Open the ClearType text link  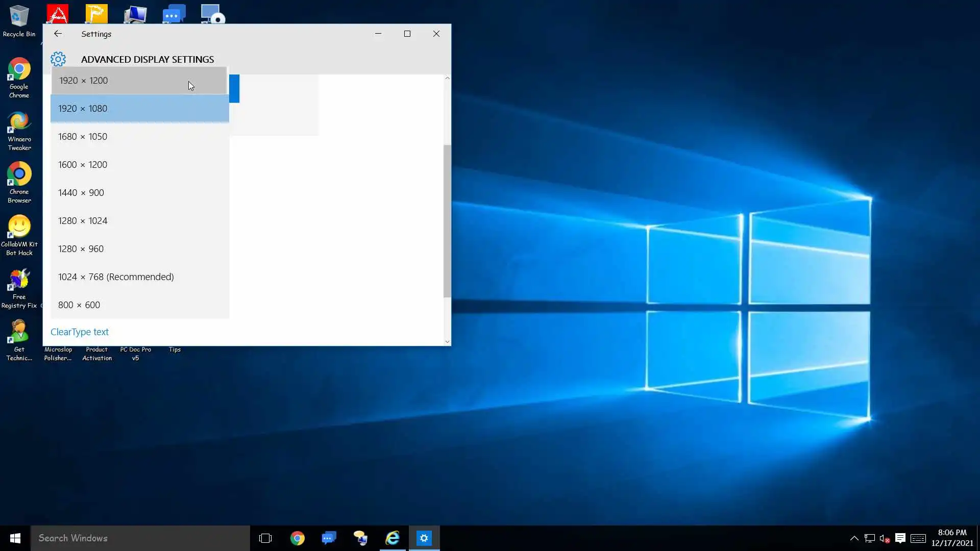(x=80, y=332)
